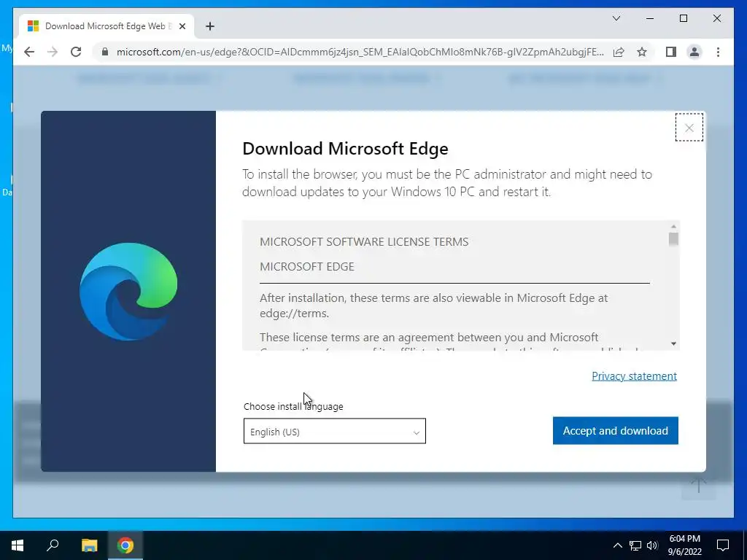Open a new tab with plus button
This screenshot has height=560, width=747.
coord(209,26)
